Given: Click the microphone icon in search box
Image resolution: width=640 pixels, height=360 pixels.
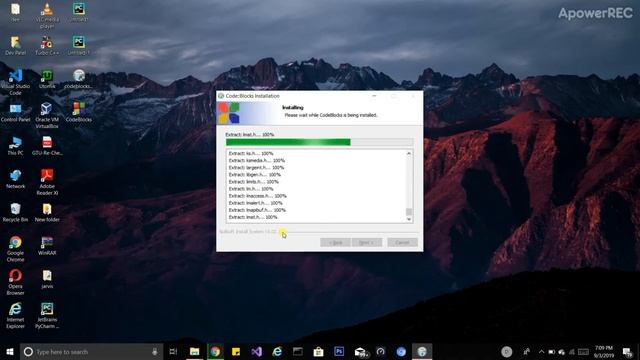Looking at the screenshot, I should point(155,351).
